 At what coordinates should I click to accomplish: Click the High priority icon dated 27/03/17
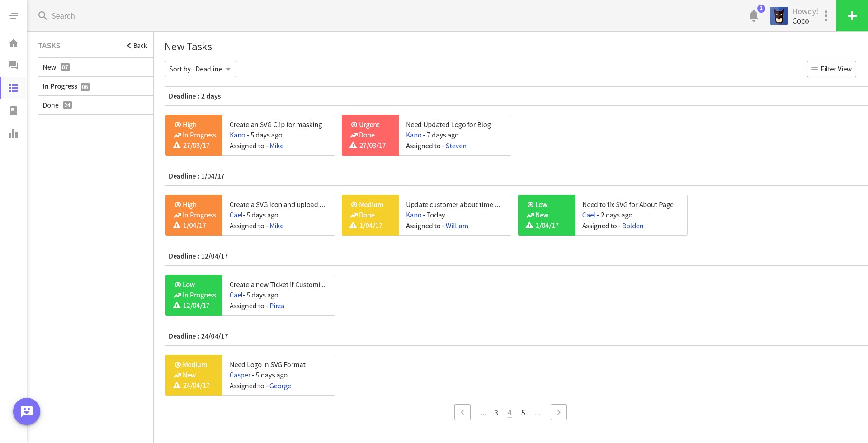pyautogui.click(x=178, y=125)
